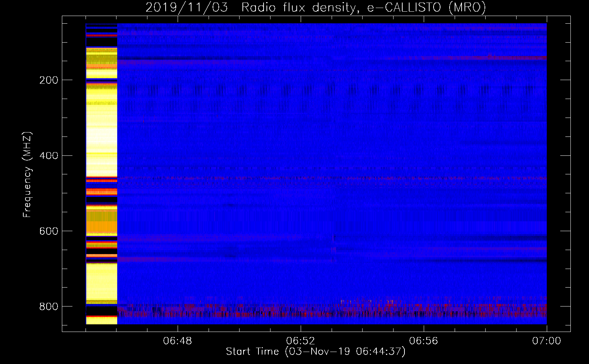Click the 07:00 time tick label
Viewport: 589px width, 364px height.
[x=547, y=341]
